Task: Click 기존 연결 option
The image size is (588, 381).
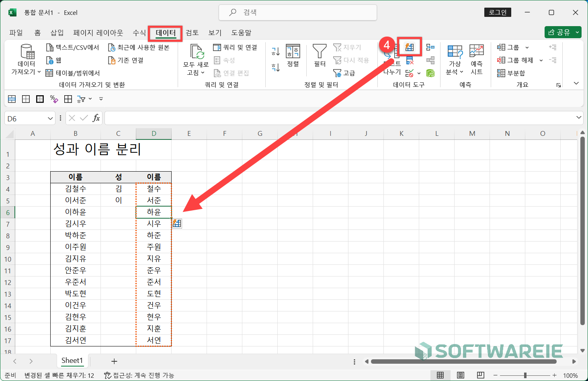Action: (126, 60)
